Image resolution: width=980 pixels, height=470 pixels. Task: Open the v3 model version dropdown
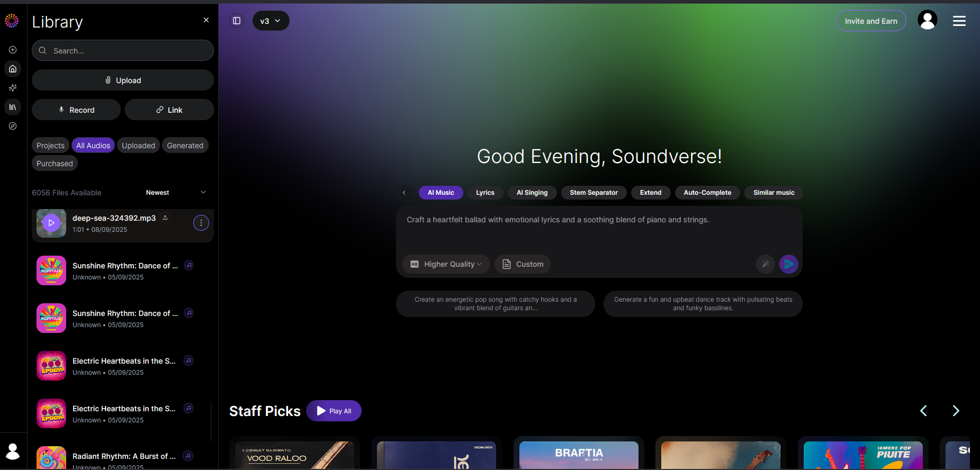271,21
